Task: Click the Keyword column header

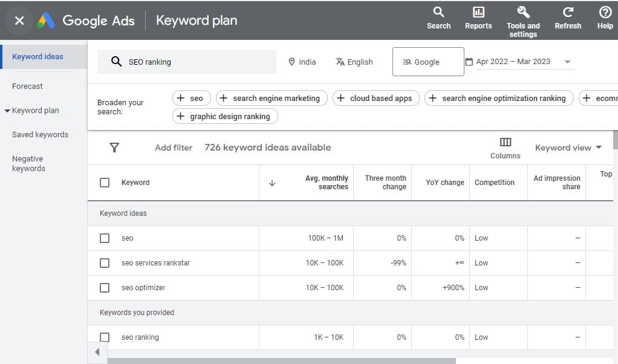Action: coord(135,183)
